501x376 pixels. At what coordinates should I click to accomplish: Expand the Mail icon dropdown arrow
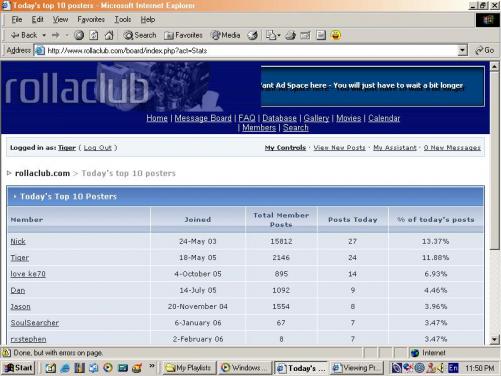click(279, 35)
